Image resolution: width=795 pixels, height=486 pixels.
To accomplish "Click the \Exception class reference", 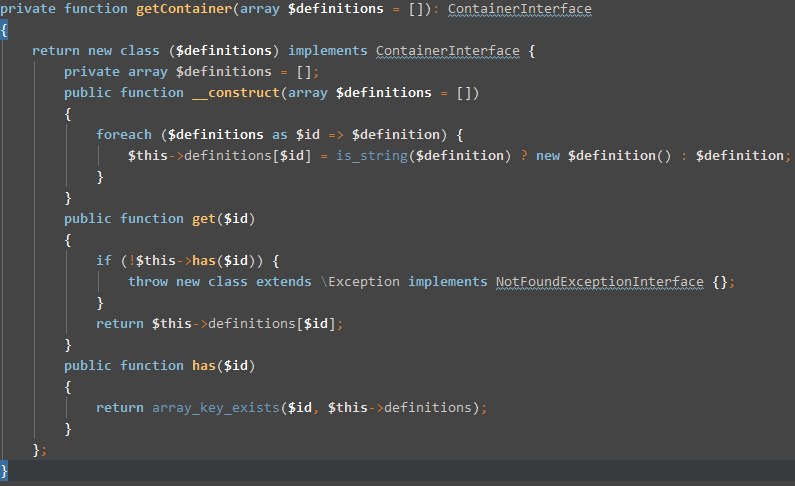I will [x=360, y=282].
